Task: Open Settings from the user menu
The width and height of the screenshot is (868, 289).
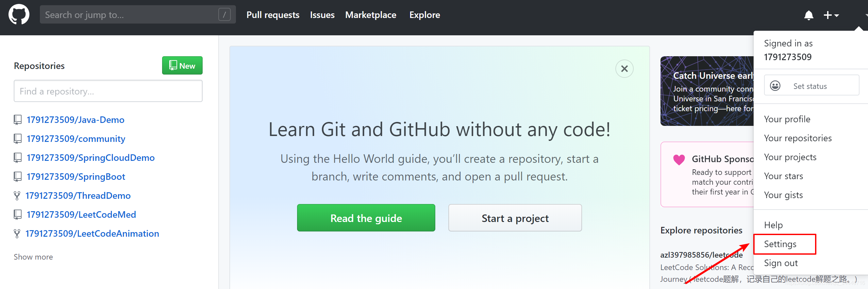Action: (x=780, y=244)
